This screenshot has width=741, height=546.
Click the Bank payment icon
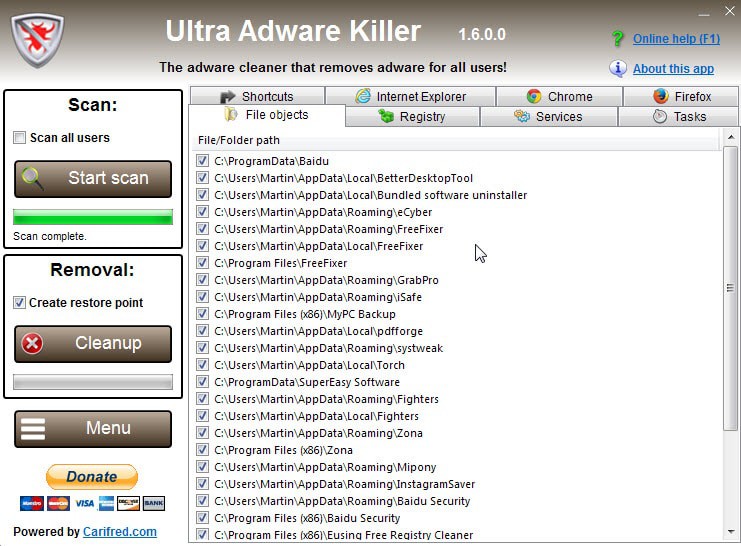tap(154, 503)
